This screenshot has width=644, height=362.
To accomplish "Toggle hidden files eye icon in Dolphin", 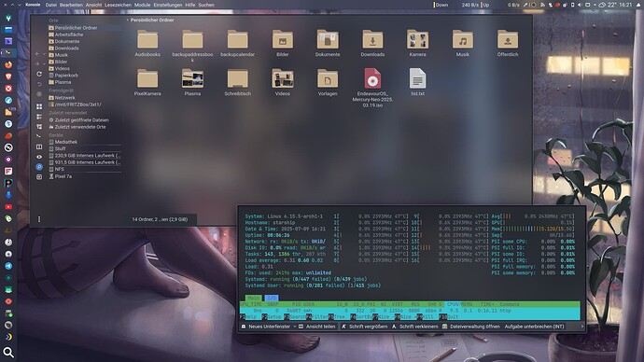I will point(39,157).
